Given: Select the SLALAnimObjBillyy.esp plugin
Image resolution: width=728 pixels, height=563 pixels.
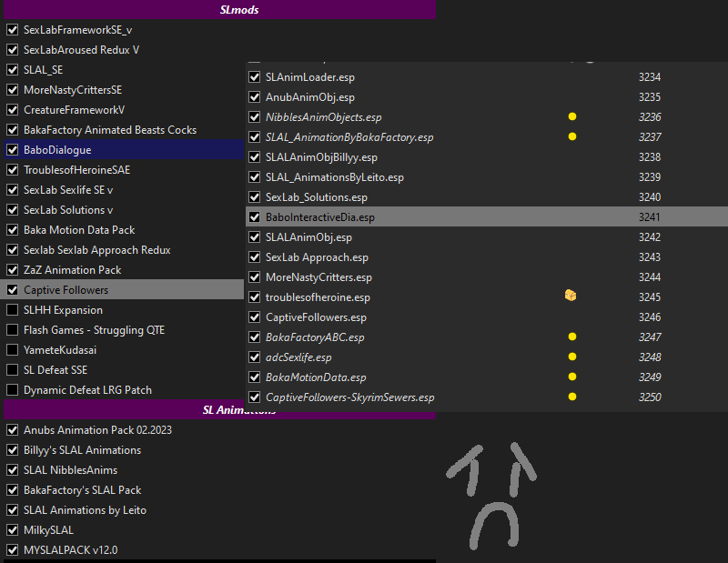Looking at the screenshot, I should pyautogui.click(x=321, y=156).
